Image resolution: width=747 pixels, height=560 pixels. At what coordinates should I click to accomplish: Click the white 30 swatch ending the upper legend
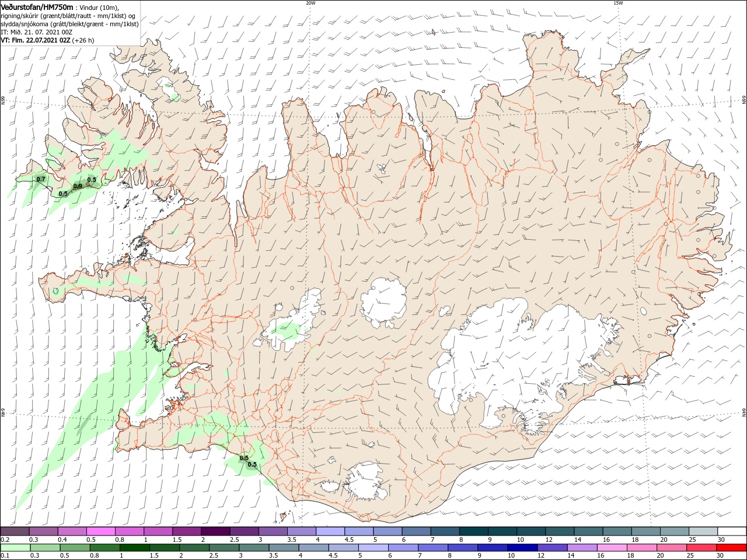coord(732,531)
